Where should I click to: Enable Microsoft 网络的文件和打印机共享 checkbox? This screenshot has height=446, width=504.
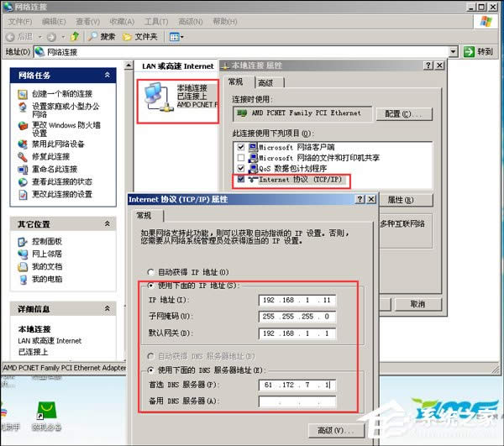[x=242, y=158]
